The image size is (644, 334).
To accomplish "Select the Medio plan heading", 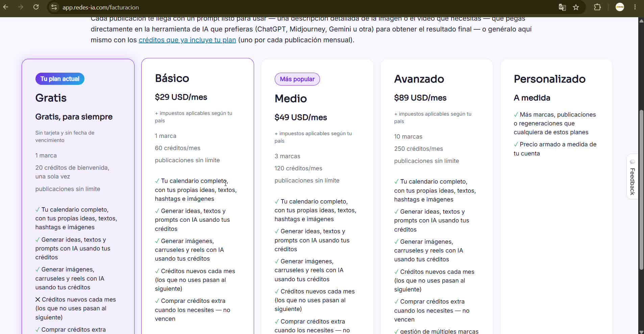I will (x=291, y=98).
